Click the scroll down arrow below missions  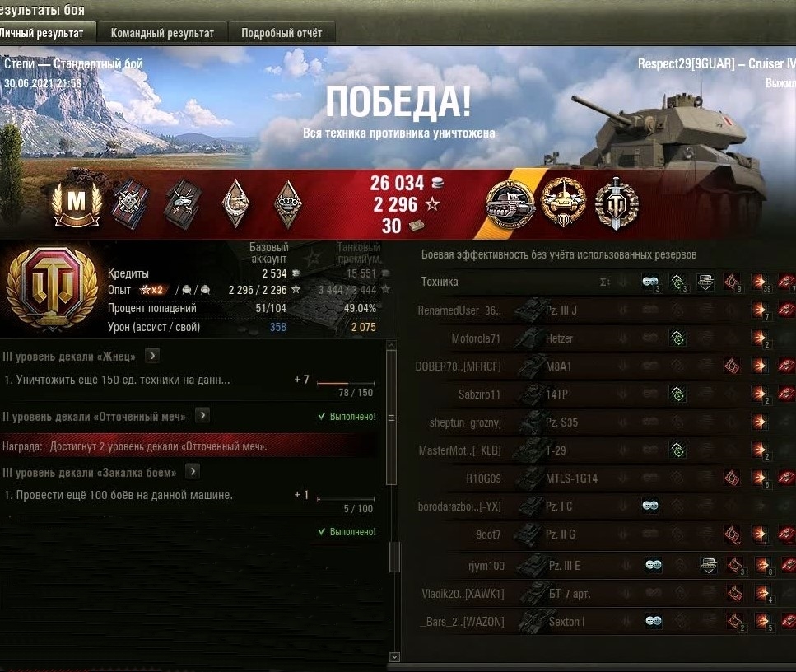[x=394, y=656]
